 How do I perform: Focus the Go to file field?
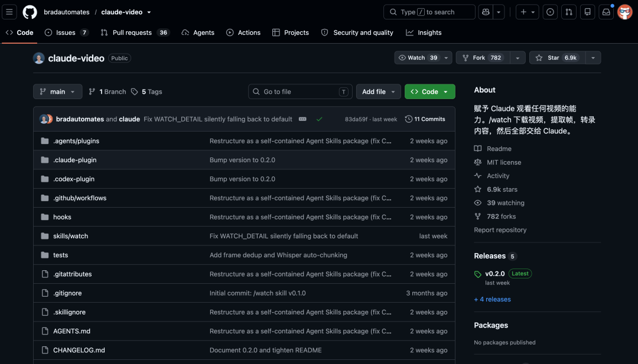[x=300, y=92]
